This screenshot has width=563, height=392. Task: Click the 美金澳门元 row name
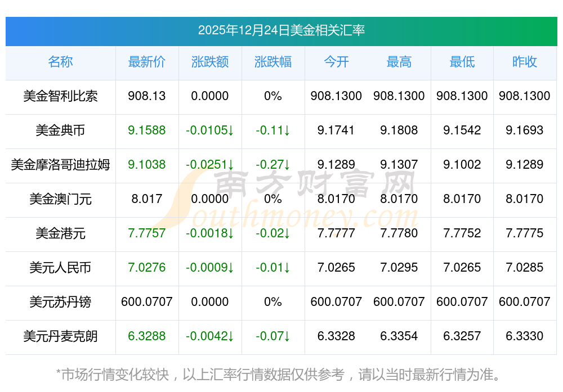click(x=60, y=199)
